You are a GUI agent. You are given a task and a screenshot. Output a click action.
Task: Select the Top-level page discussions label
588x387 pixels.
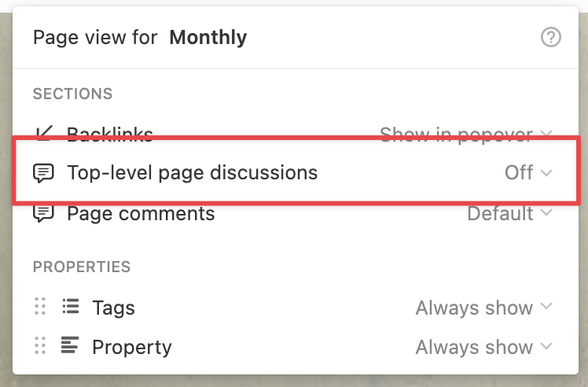pyautogui.click(x=192, y=173)
